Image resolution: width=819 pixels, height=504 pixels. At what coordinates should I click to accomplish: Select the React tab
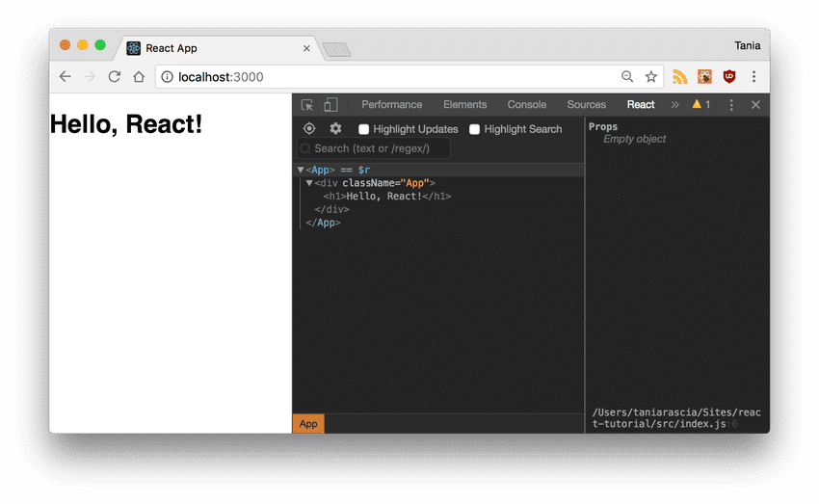[x=641, y=104]
